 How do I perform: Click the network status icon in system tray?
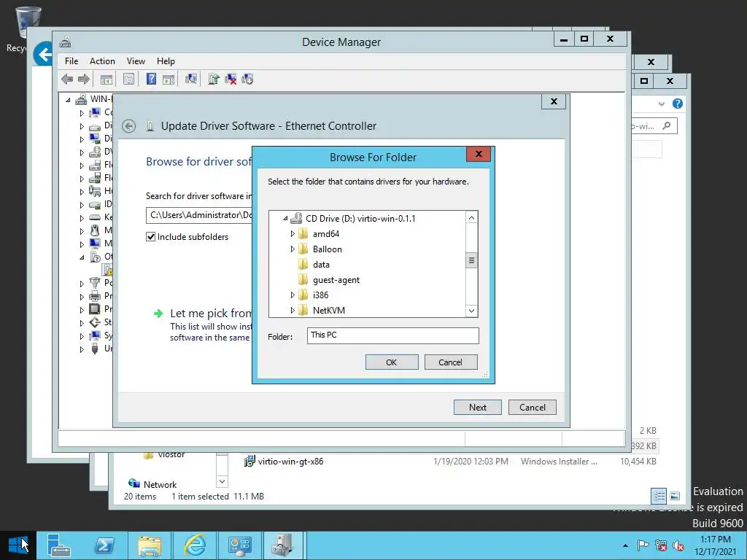click(661, 545)
